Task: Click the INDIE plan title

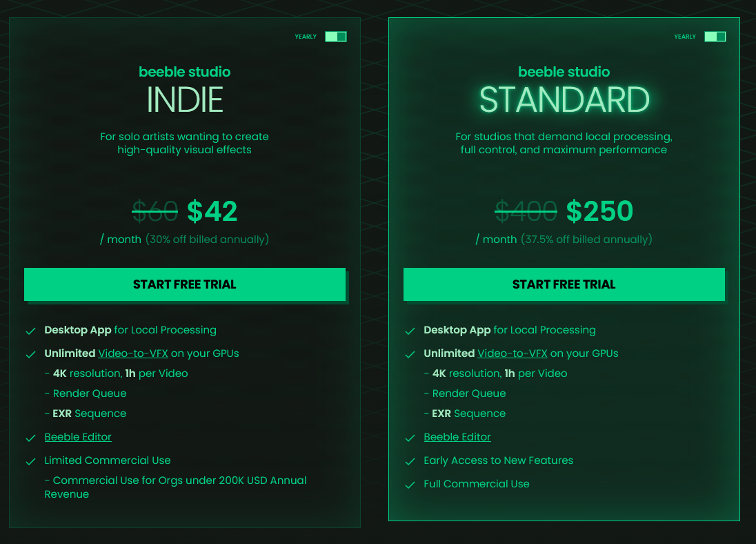Action: coord(185,101)
